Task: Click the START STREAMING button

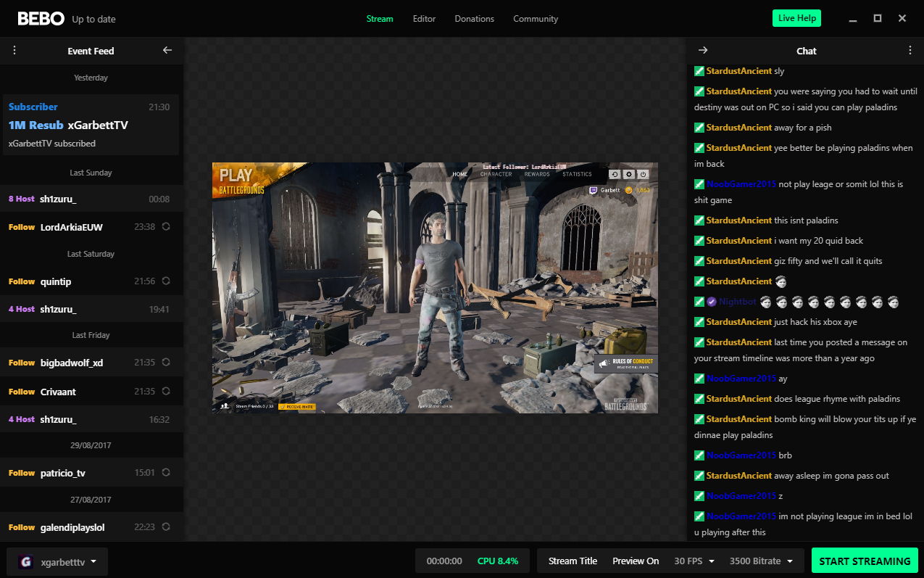Action: tap(865, 561)
